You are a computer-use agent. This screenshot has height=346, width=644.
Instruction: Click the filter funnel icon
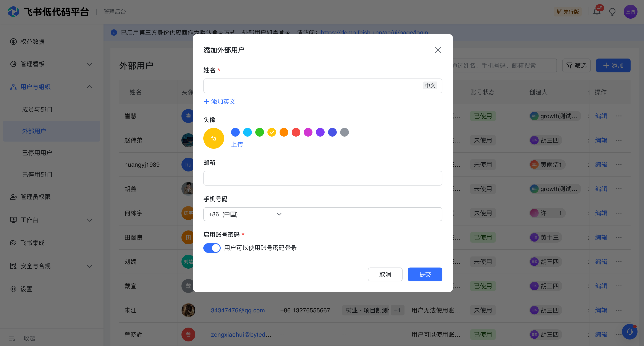pyautogui.click(x=569, y=66)
